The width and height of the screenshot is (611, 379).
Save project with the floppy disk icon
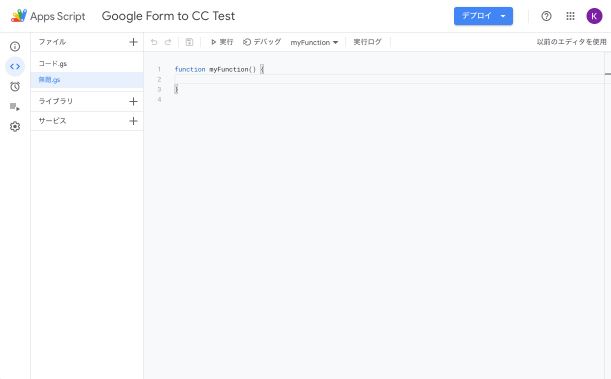point(189,42)
